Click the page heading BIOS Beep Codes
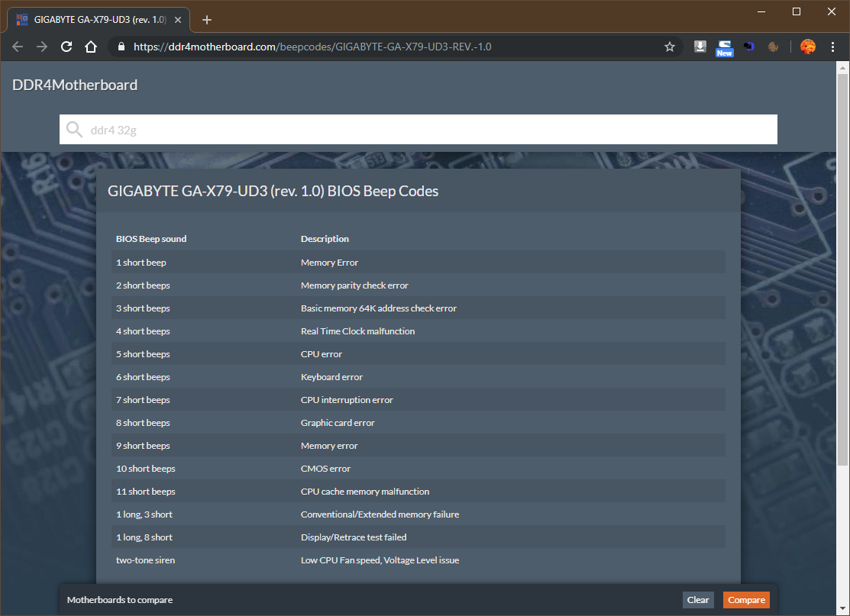The image size is (850, 616). pos(273,192)
